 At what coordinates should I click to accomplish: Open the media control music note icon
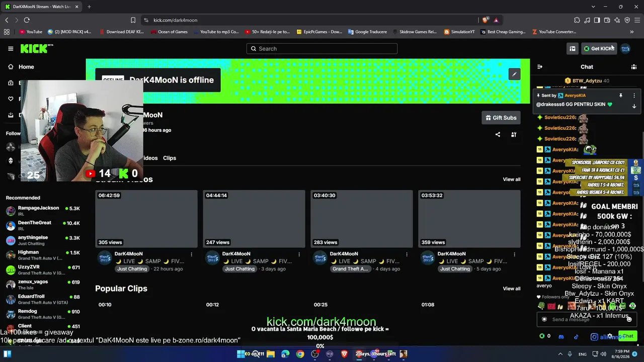[587, 20]
